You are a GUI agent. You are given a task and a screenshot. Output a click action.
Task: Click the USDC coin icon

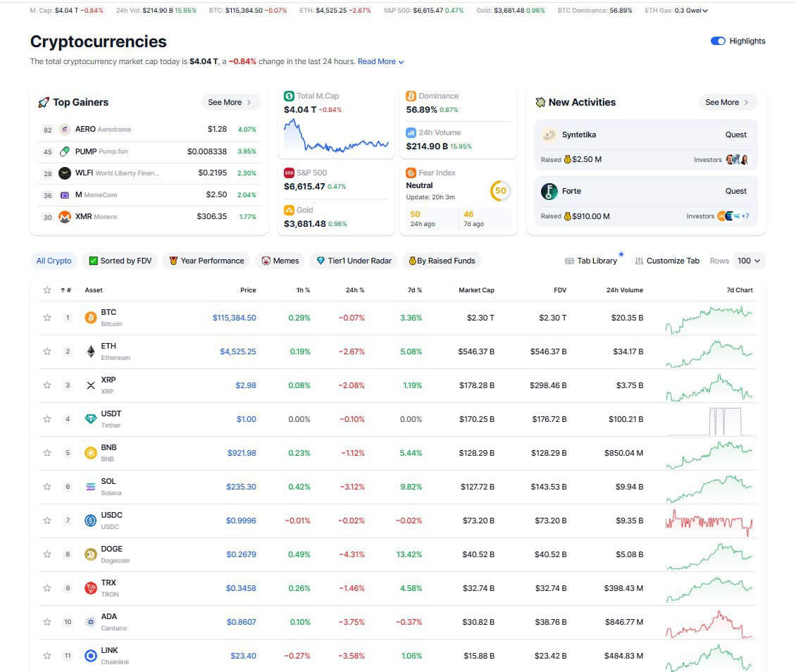point(90,521)
